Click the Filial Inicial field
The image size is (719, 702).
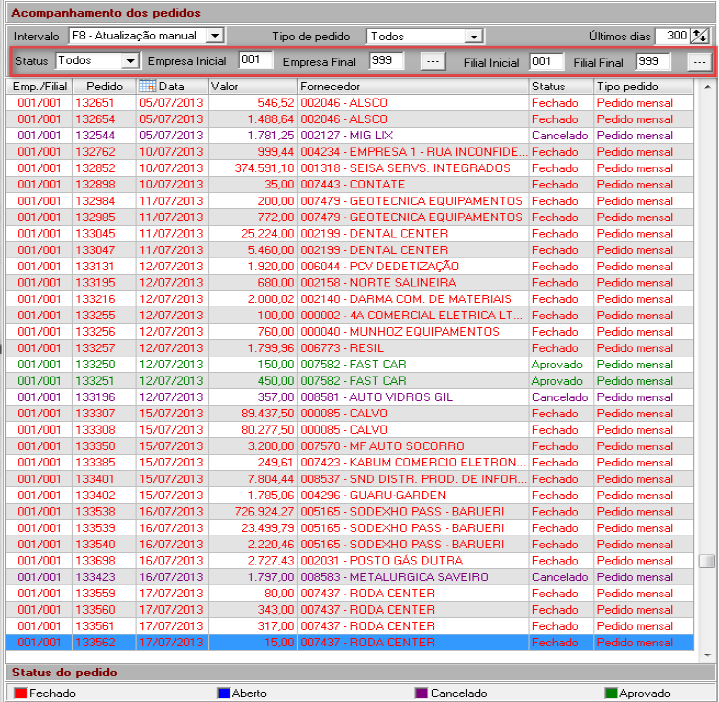point(547,61)
